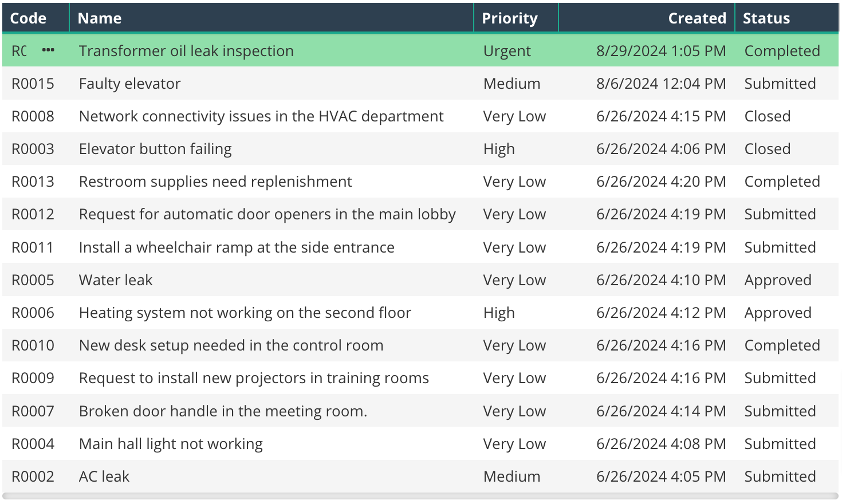
Task: Sort entries by the Name column header
Action: click(x=99, y=18)
